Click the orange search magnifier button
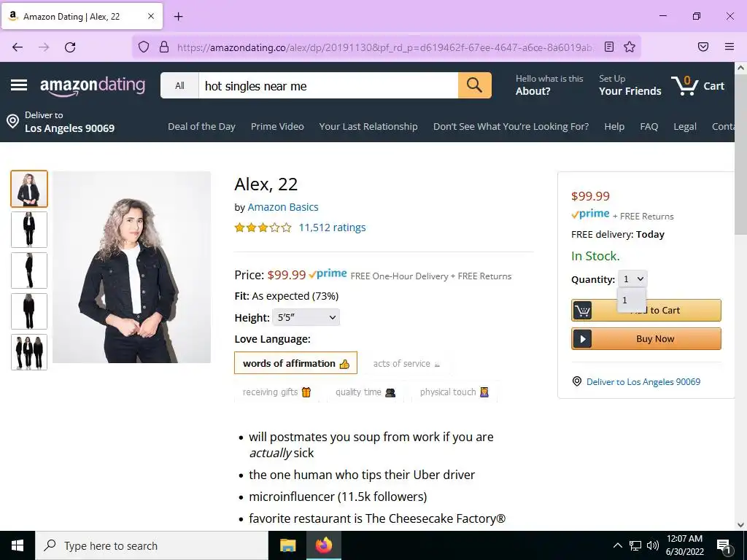The height and width of the screenshot is (560, 747). pos(474,85)
